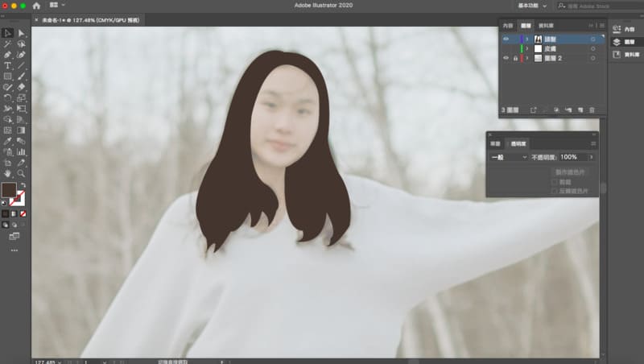The height and width of the screenshot is (364, 644).
Task: Select the Line Segment tool
Action: pyautogui.click(x=22, y=65)
